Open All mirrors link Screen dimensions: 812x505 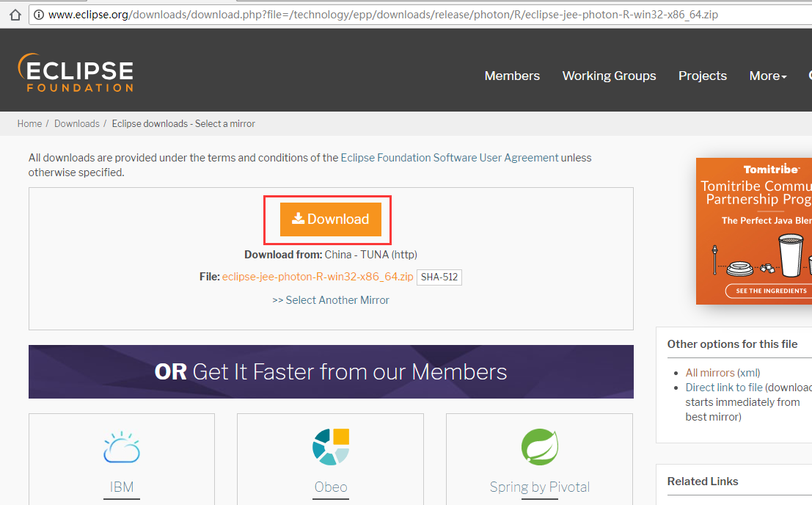pos(710,373)
